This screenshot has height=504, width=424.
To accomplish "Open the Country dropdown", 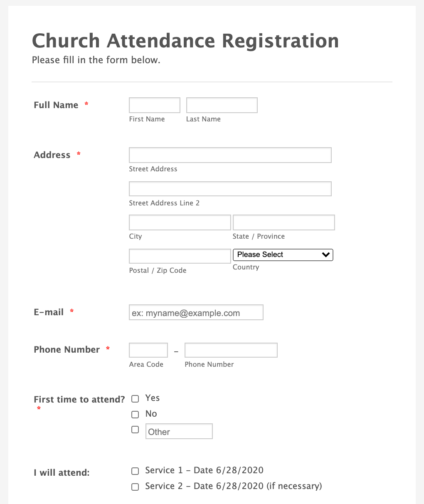I will pos(283,255).
